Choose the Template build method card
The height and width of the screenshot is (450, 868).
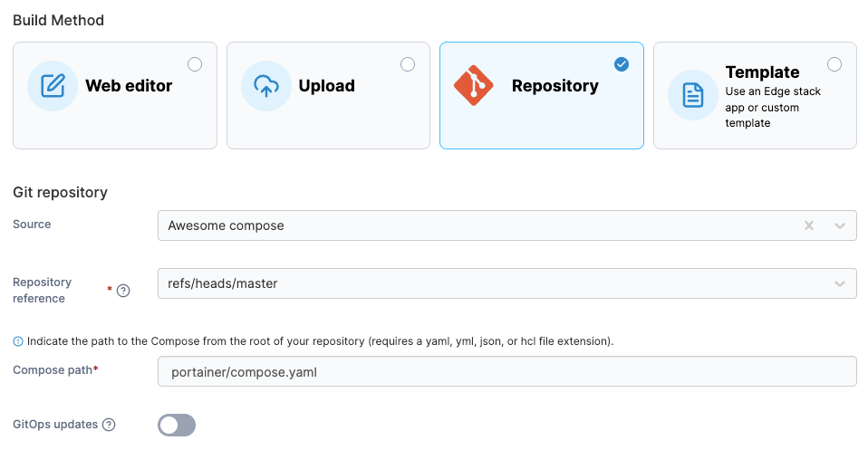click(755, 95)
